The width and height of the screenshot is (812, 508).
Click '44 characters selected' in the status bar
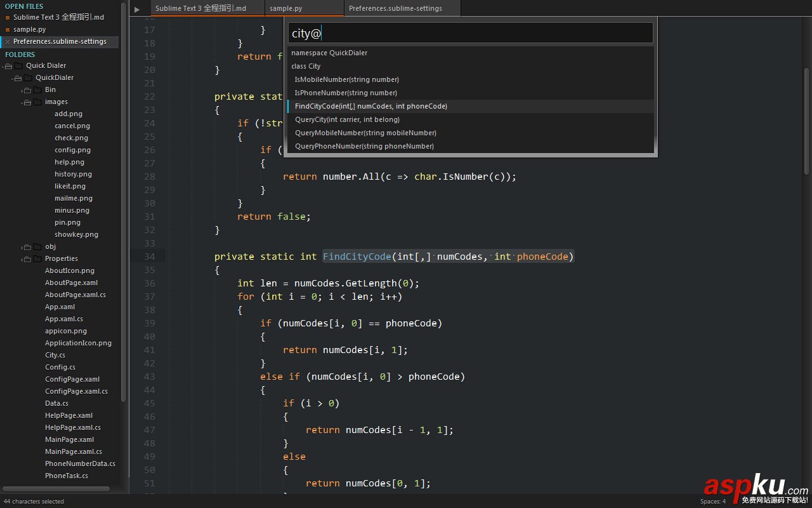point(34,502)
